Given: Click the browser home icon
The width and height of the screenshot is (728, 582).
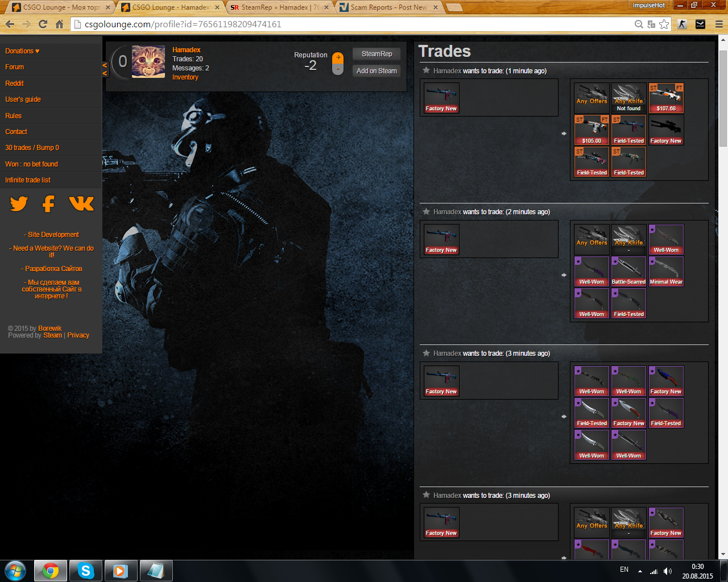Looking at the screenshot, I should pyautogui.click(x=59, y=24).
